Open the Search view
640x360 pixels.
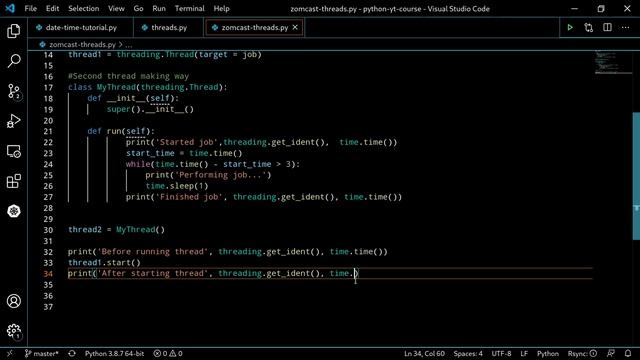(13, 61)
